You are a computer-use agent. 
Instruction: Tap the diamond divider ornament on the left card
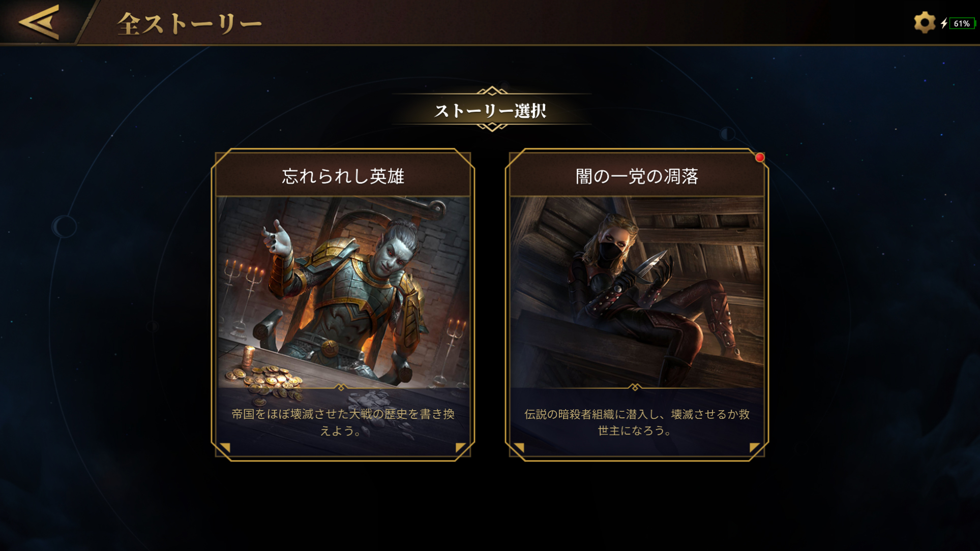pos(341,387)
